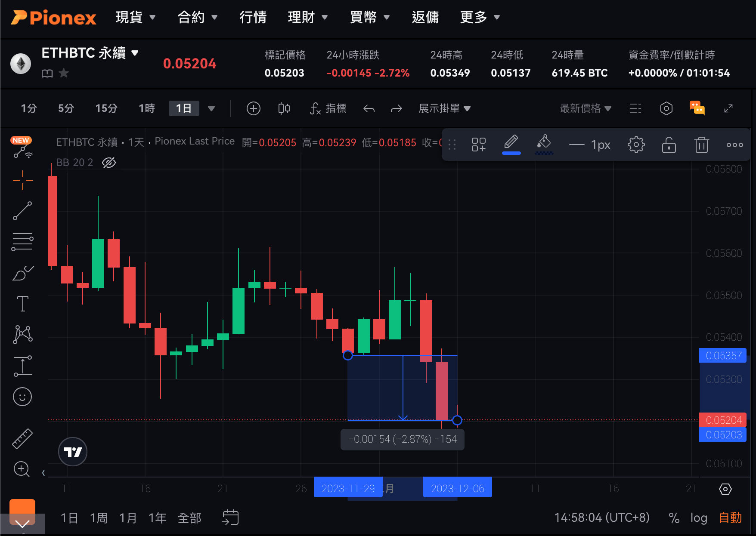
Task: Set range to 1年
Action: (x=157, y=518)
